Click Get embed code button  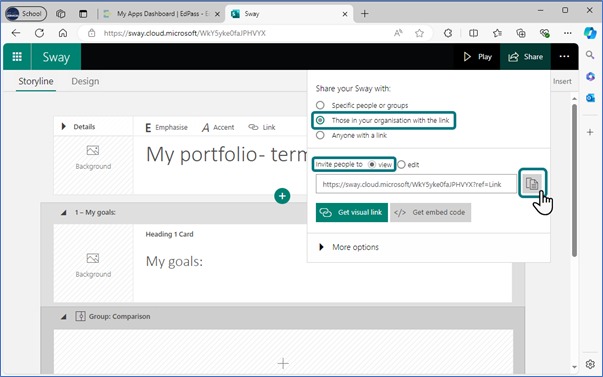[430, 212]
